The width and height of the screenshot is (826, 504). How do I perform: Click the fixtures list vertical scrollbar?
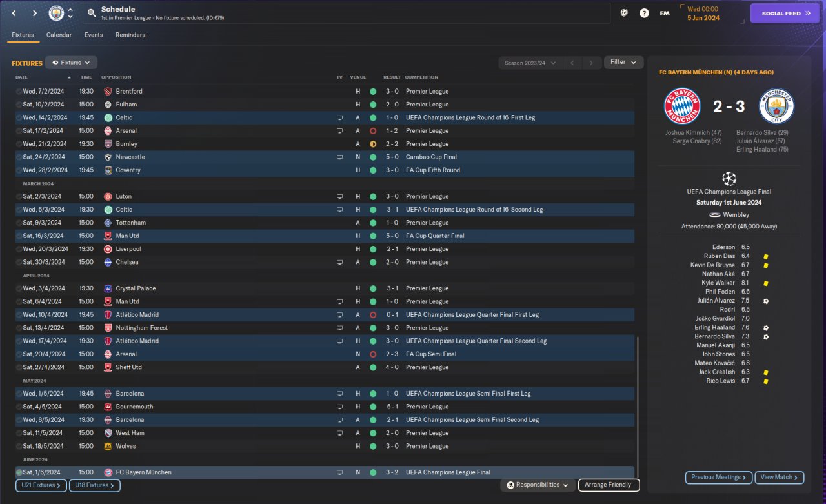(x=636, y=408)
